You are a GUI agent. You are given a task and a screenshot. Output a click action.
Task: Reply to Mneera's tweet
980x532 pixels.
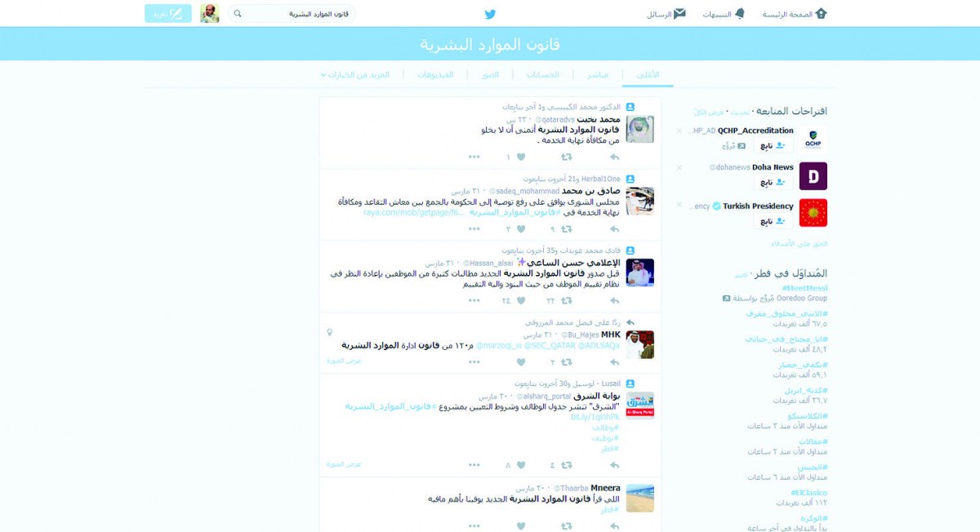pyautogui.click(x=614, y=526)
